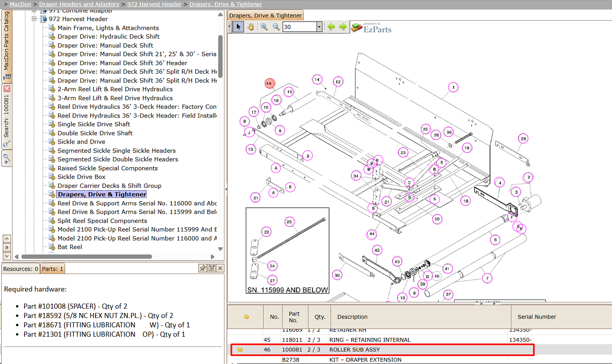Viewport: 612px width, 364px height.
Task: Switch to the Search: 100081 side tab
Action: [x=6, y=116]
